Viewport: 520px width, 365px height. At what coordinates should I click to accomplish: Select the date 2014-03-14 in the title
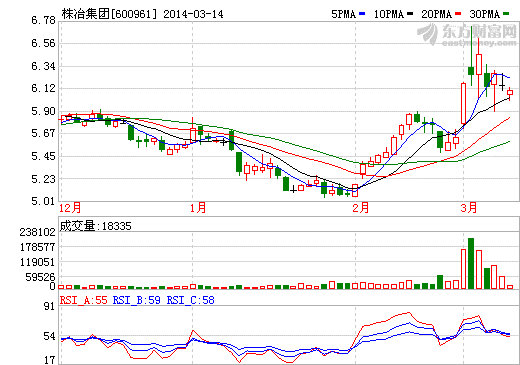[193, 14]
